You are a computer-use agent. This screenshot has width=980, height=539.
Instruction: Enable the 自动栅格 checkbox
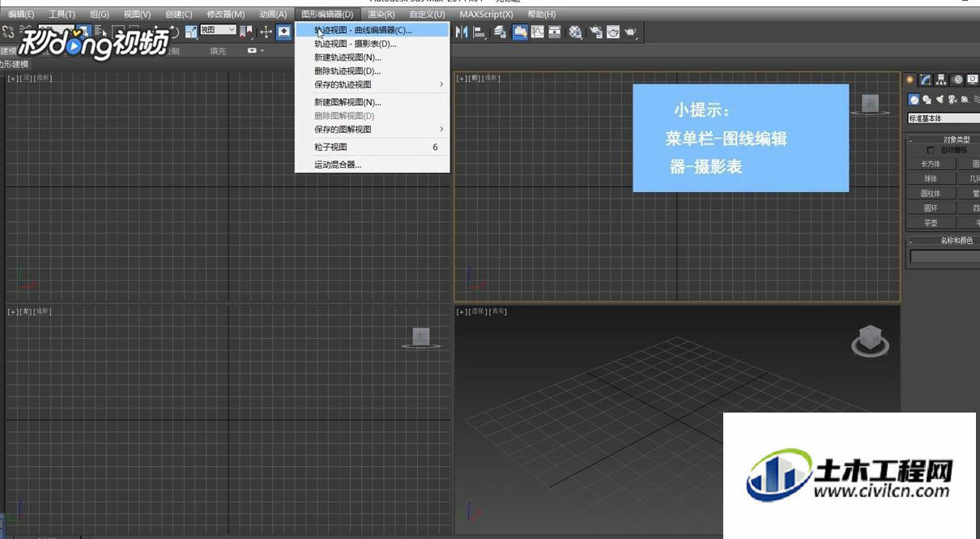pyautogui.click(x=931, y=150)
